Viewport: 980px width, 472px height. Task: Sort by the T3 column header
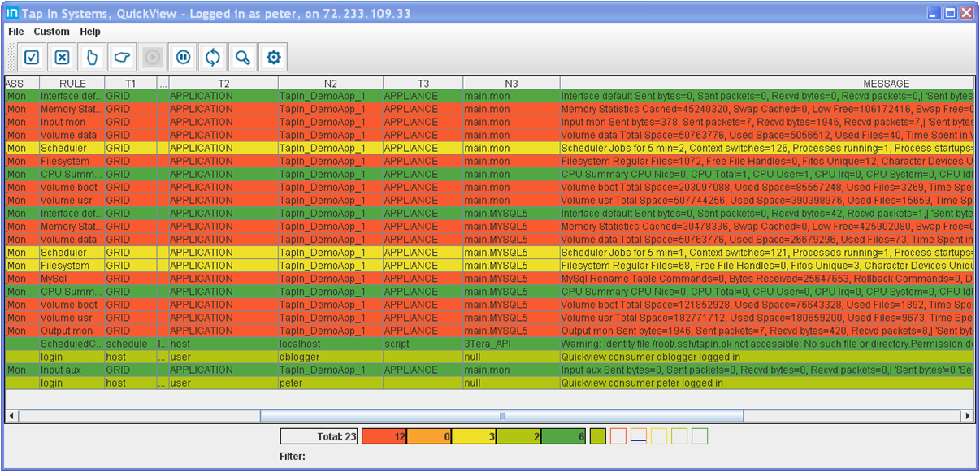coord(423,84)
